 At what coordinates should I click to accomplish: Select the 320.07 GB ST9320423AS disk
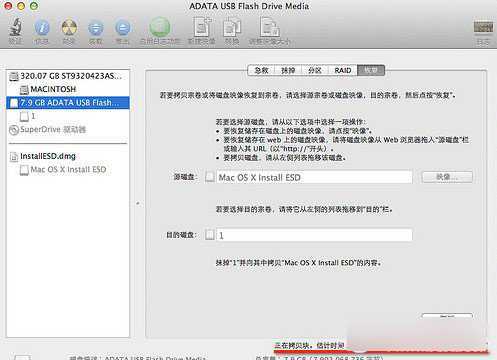tap(68, 76)
